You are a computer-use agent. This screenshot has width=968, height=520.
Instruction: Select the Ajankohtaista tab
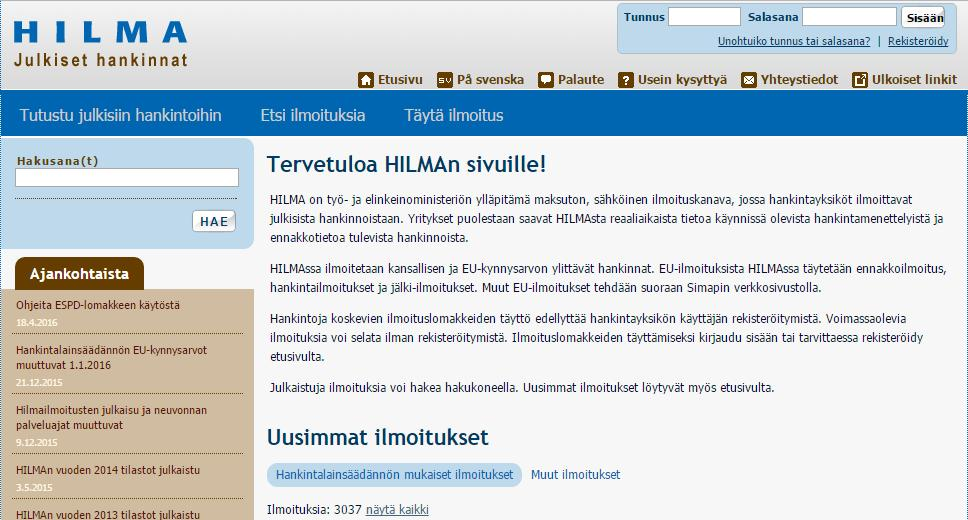click(79, 274)
